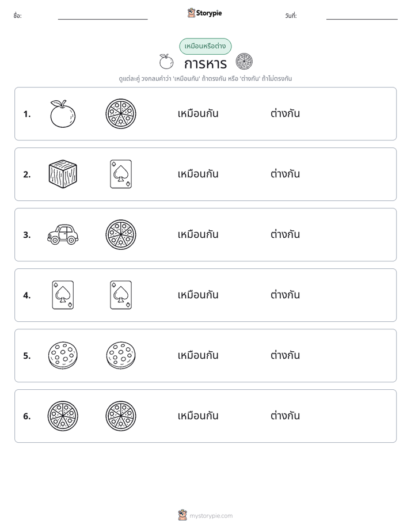
Task: Select the right pizza icon in row 6
Action: click(121, 416)
